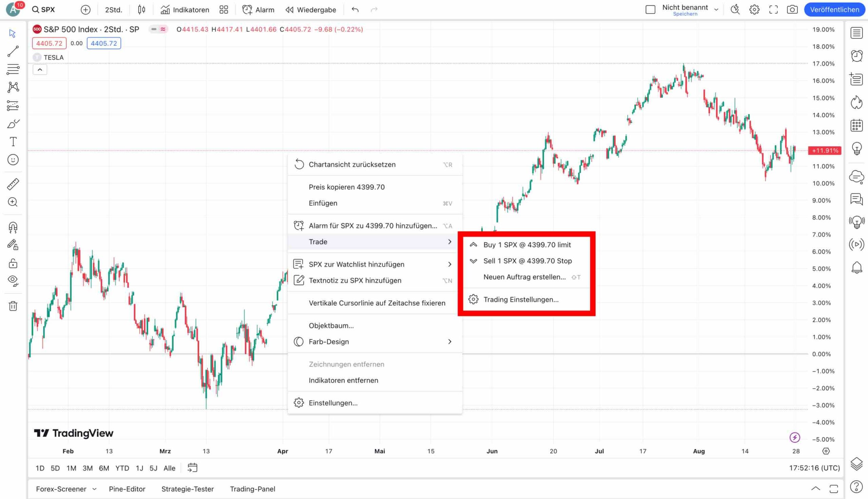This screenshot has width=868, height=499.
Task: Collapse the indicator legend chevron
Action: pos(40,69)
